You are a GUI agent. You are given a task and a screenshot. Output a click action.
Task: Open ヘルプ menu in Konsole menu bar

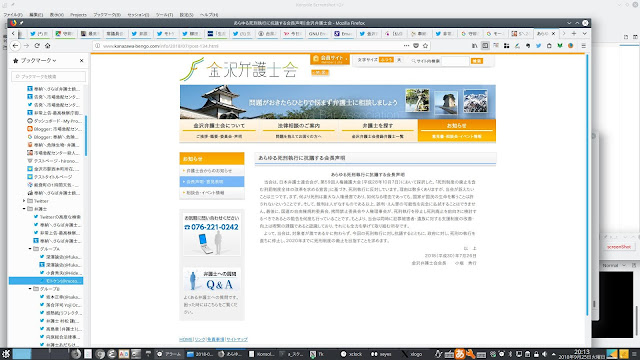209,15
